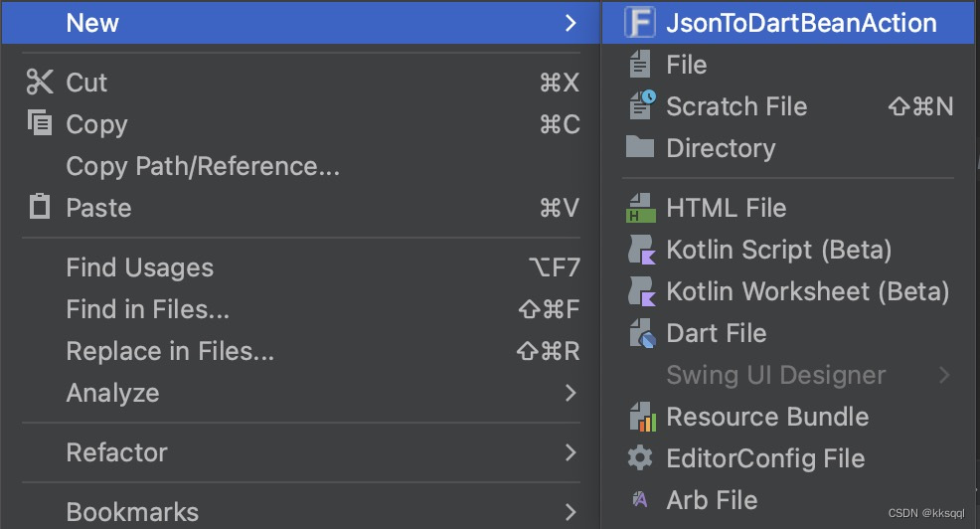Create a new Scratch File
This screenshot has height=529, width=980.
tap(787, 106)
